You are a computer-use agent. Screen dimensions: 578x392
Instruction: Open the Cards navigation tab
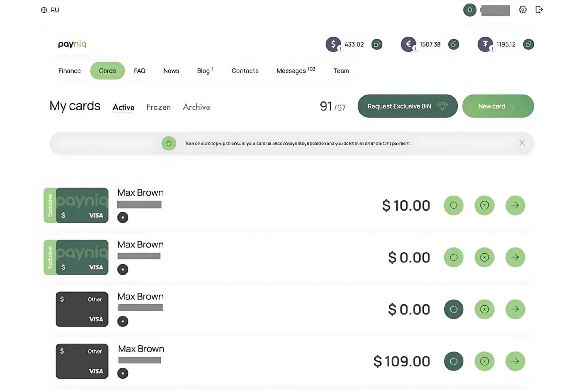click(x=107, y=71)
